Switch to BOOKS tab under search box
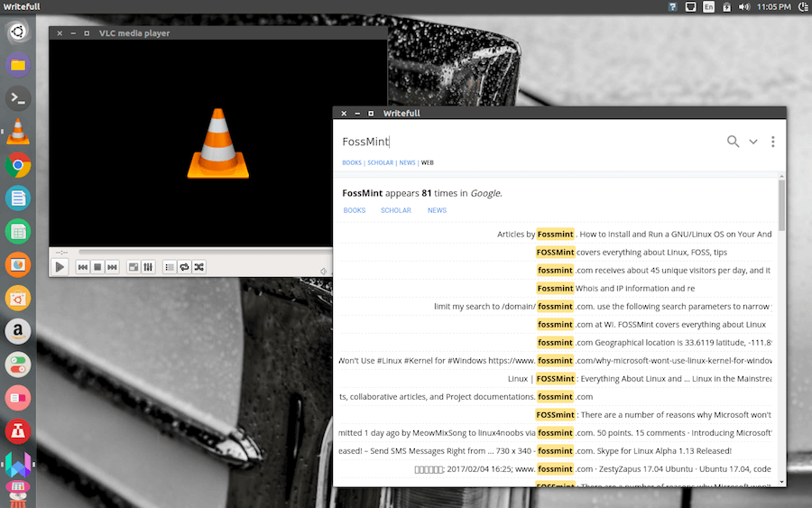 [x=352, y=162]
